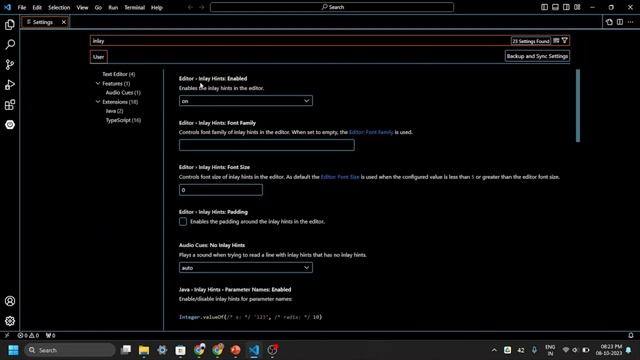
Task: Open the Manage gear icon in activity bar
Action: click(x=10, y=321)
